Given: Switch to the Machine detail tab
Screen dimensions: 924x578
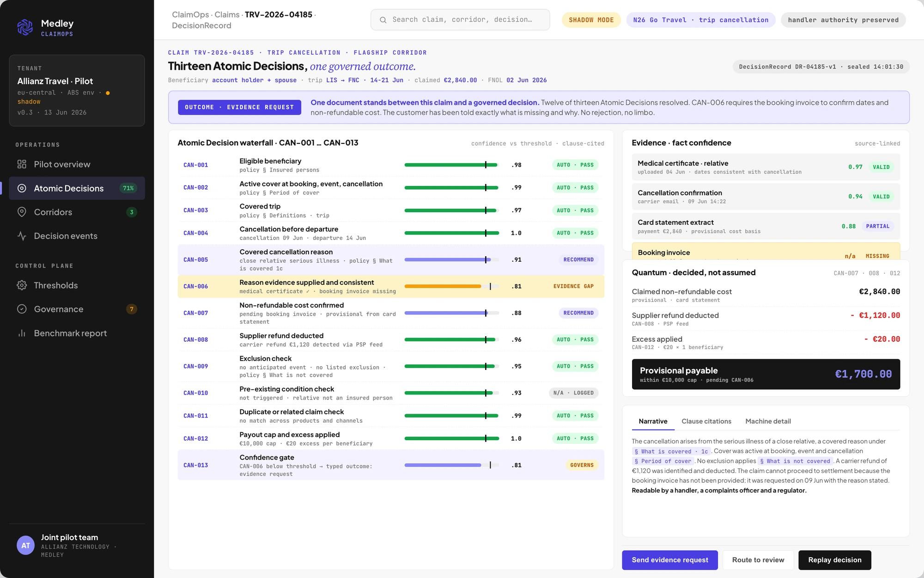Looking at the screenshot, I should click(768, 421).
